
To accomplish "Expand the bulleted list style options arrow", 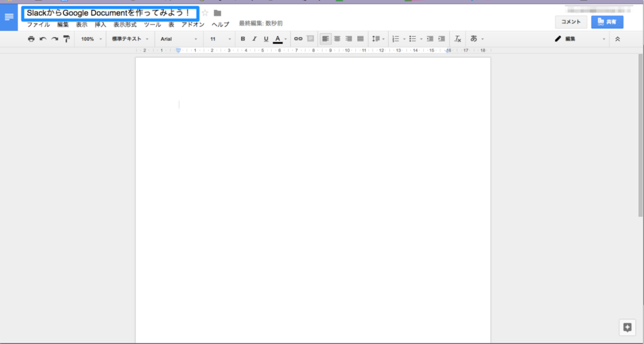I will (x=421, y=39).
